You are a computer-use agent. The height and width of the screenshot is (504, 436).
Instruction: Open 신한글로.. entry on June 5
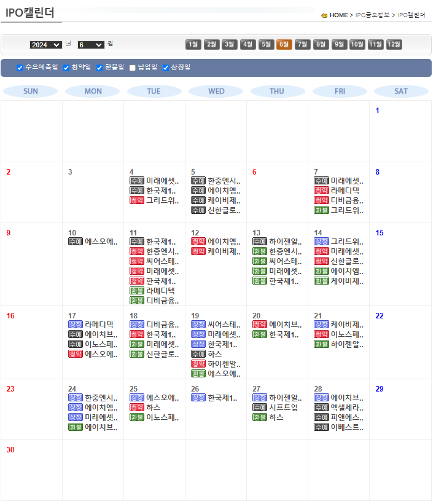[224, 210]
